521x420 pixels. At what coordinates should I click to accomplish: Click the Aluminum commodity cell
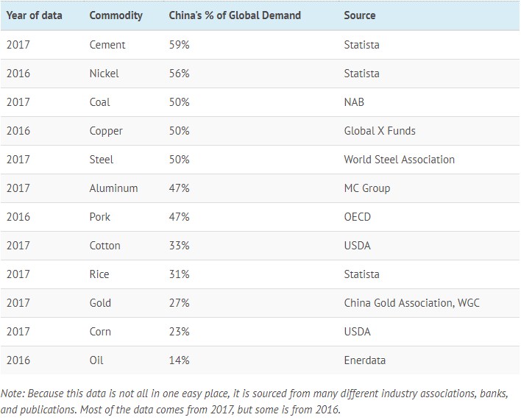pyautogui.click(x=113, y=188)
